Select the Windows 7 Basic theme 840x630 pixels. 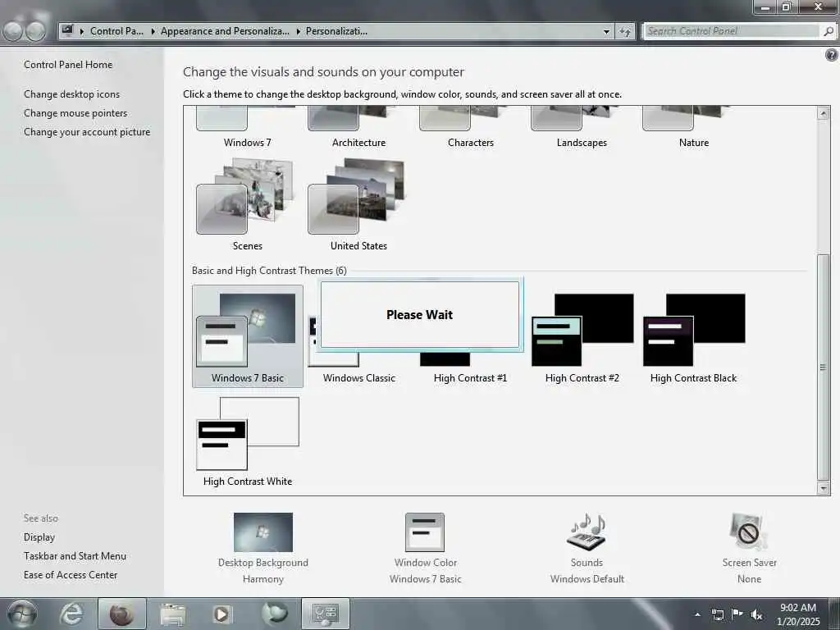[248, 336]
